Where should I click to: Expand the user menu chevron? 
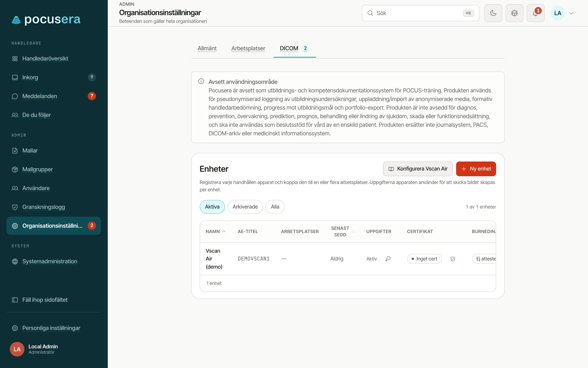(x=571, y=13)
